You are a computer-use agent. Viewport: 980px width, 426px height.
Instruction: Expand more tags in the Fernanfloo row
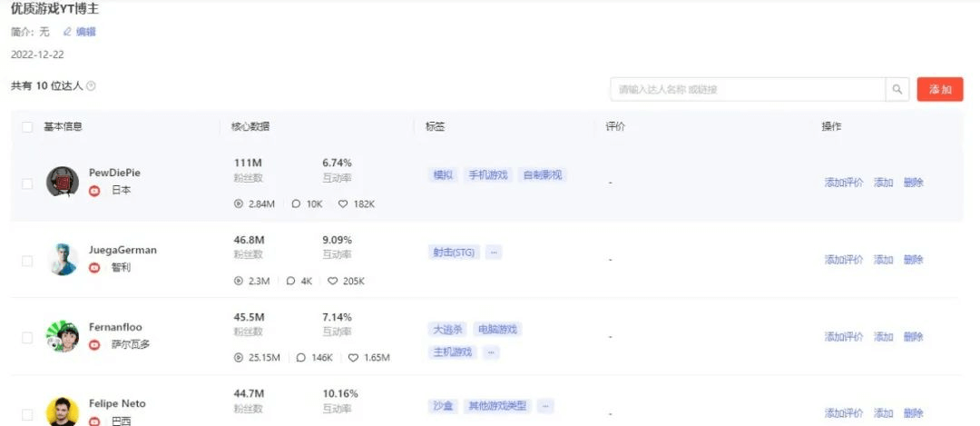pyautogui.click(x=491, y=352)
